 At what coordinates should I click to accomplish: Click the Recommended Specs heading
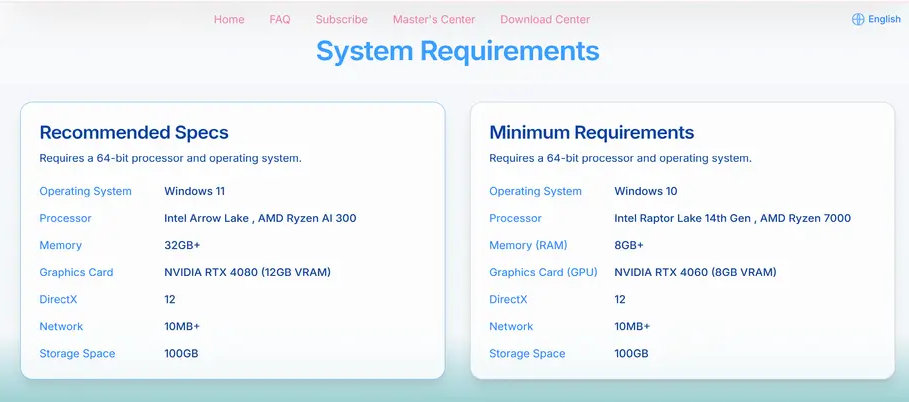(x=134, y=132)
